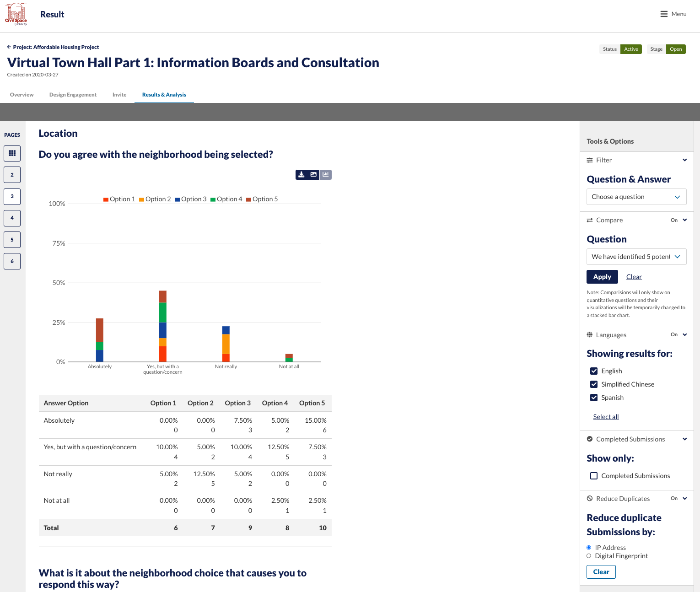Click the Apply comparison button
The image size is (700, 592).
(602, 277)
